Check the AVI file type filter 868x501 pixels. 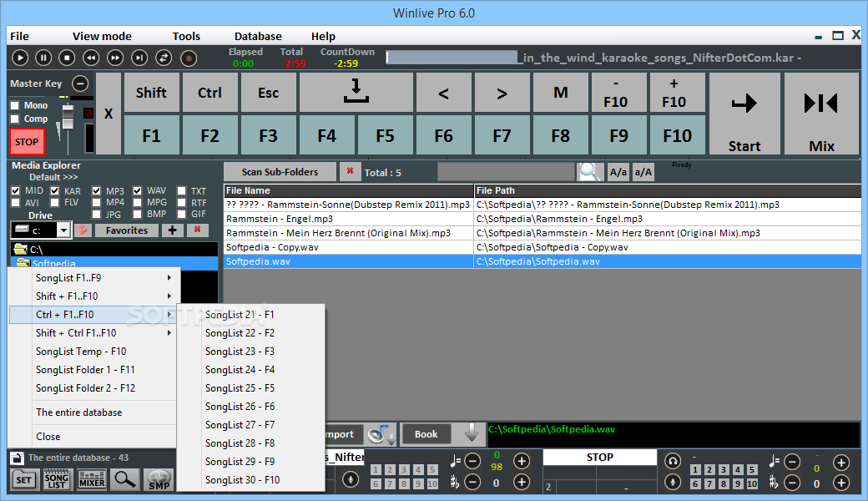(x=16, y=203)
